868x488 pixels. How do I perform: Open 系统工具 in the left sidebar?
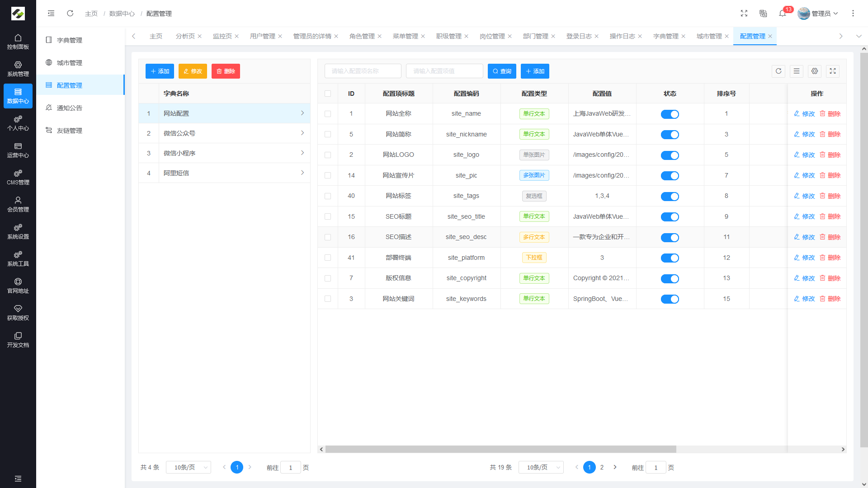pos(18,258)
